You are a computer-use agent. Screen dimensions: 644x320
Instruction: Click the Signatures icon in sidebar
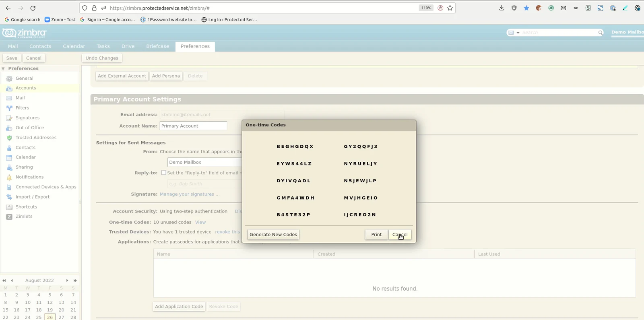(x=9, y=118)
